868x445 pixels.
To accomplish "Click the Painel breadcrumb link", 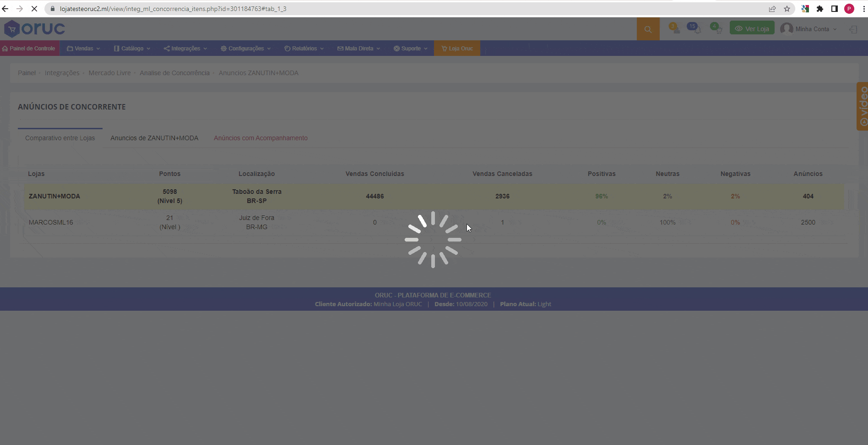I will pyautogui.click(x=27, y=73).
